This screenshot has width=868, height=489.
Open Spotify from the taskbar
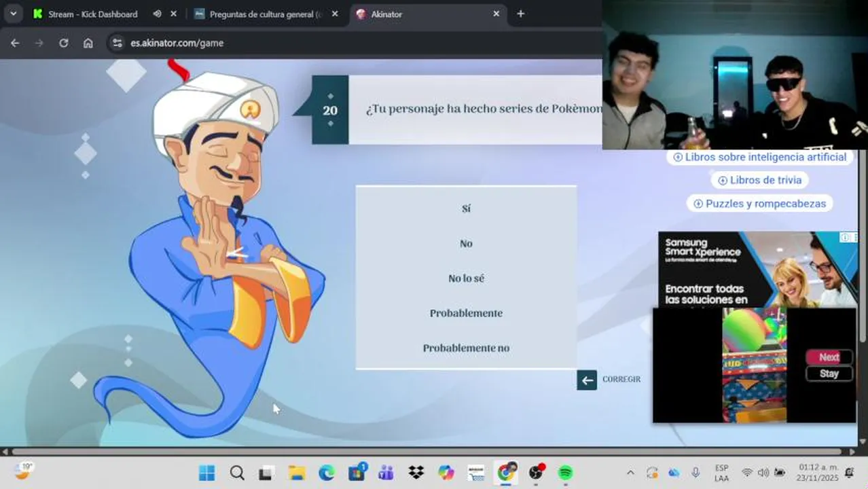565,473
